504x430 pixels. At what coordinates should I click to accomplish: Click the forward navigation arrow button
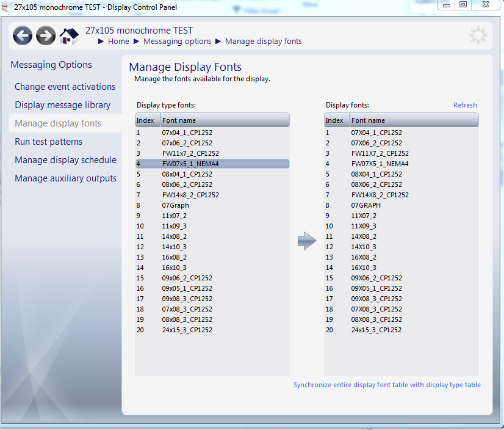coord(46,36)
